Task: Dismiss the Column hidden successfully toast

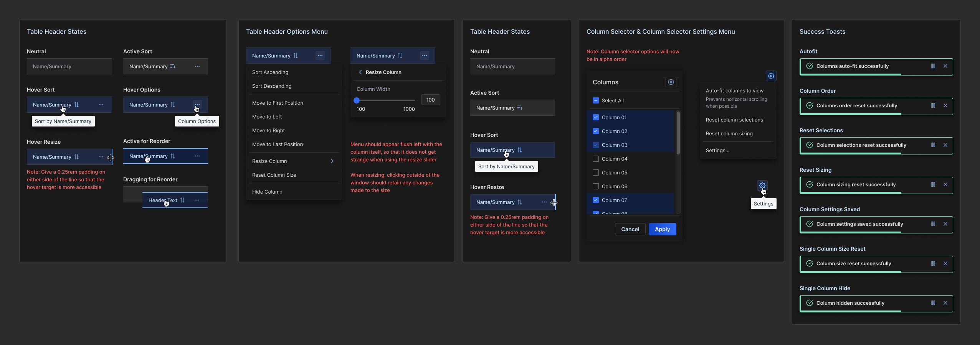Action: point(945,303)
